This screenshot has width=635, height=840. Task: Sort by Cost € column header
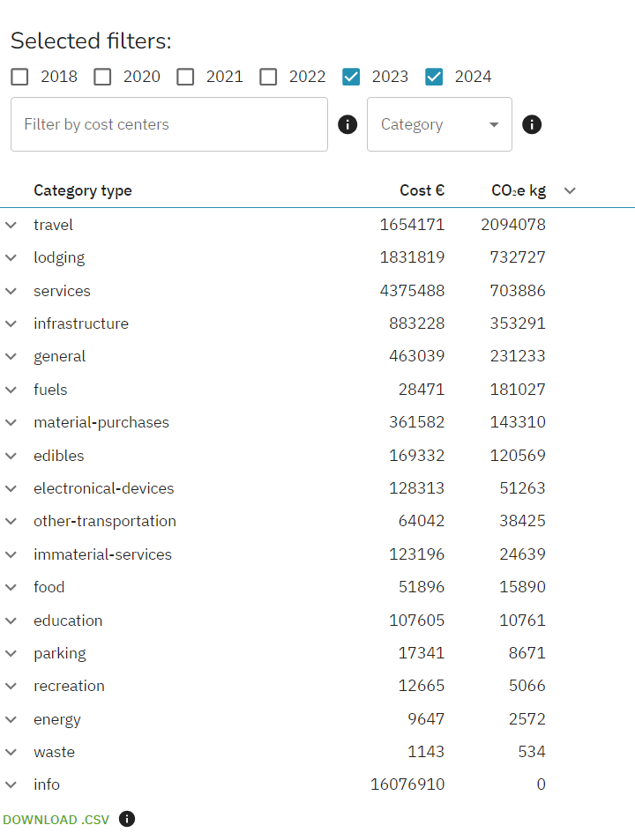coord(422,190)
